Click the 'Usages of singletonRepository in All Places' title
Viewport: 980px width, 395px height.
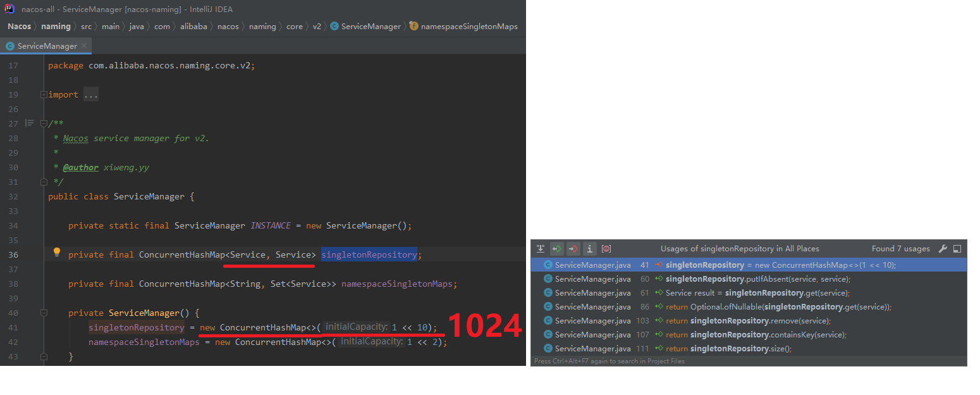point(740,249)
